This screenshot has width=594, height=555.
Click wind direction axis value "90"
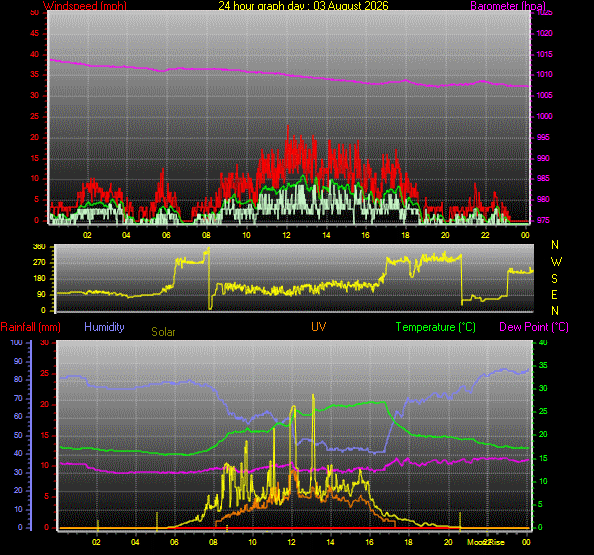coord(41,294)
